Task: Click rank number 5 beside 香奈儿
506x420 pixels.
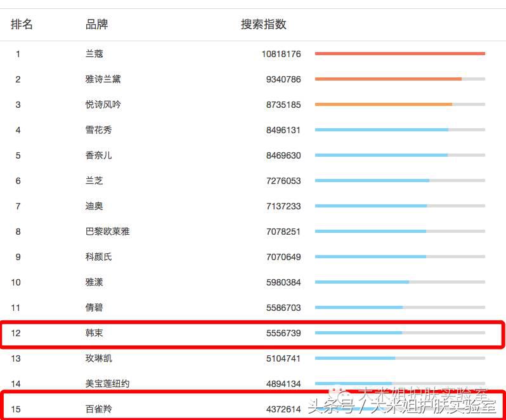Action: click(18, 155)
